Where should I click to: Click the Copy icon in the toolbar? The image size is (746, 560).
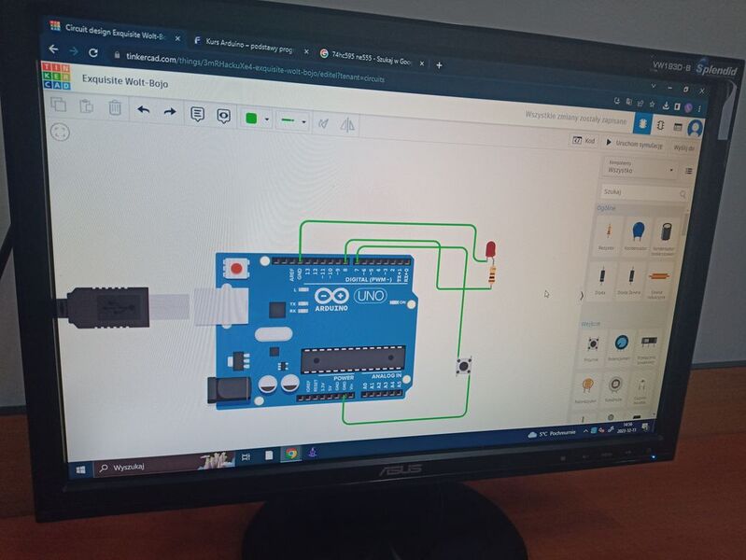tap(59, 105)
